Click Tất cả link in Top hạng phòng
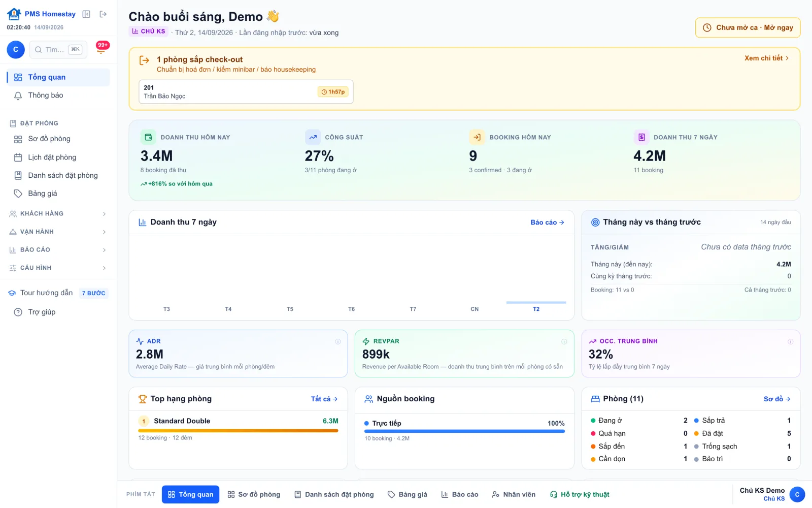This screenshot has height=508, width=812. [324, 399]
